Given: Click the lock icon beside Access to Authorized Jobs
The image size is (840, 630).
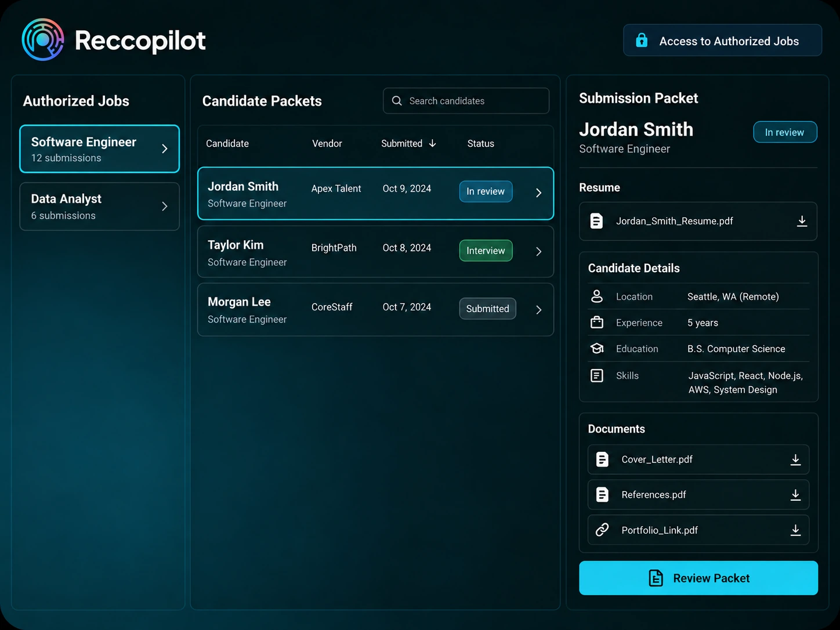Looking at the screenshot, I should coord(642,40).
